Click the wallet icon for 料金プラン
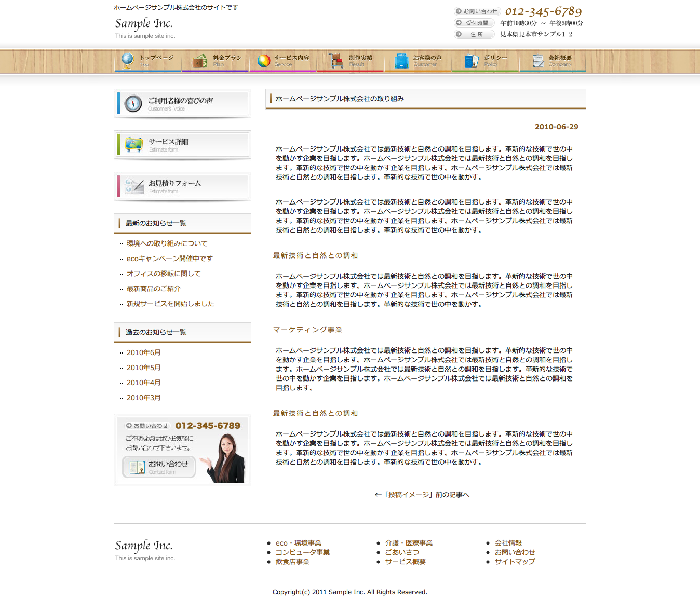Viewport: 700px width, 598px height. tap(199, 61)
